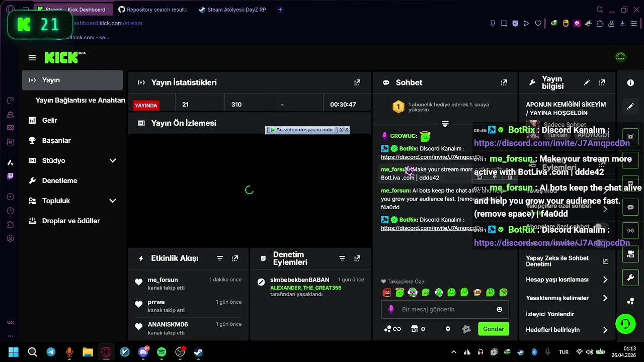The width and height of the screenshot is (644, 362).
Task: Open Telegram from taskbar
Action: pyautogui.click(x=51, y=352)
